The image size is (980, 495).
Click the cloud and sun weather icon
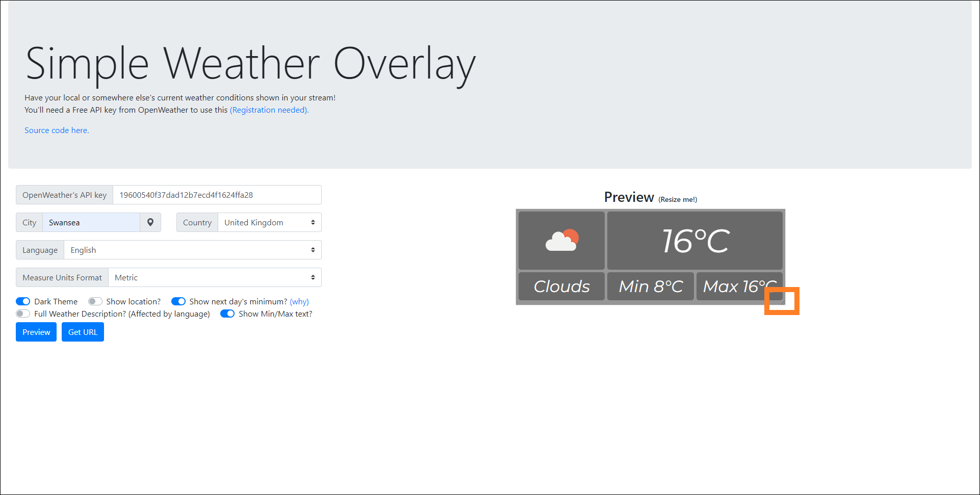coord(561,240)
